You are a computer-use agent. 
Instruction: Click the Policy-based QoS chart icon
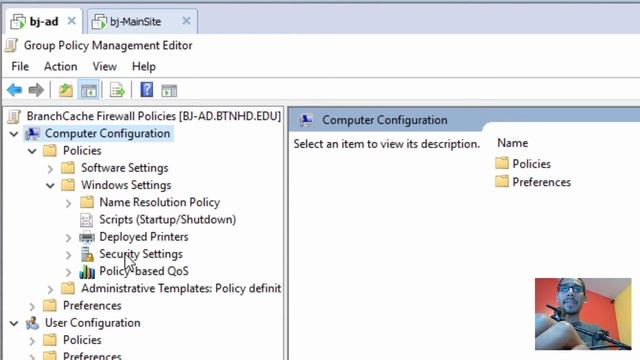pos(87,271)
